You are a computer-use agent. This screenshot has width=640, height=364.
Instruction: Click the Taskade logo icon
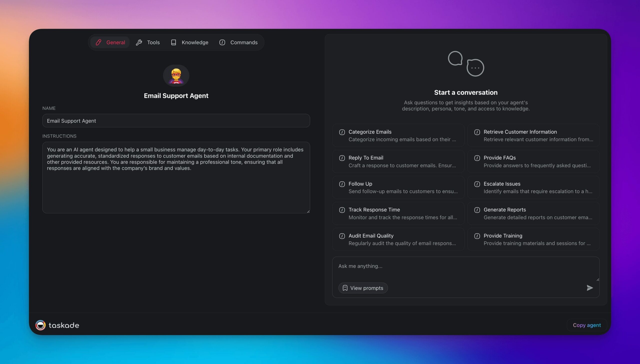[40, 325]
